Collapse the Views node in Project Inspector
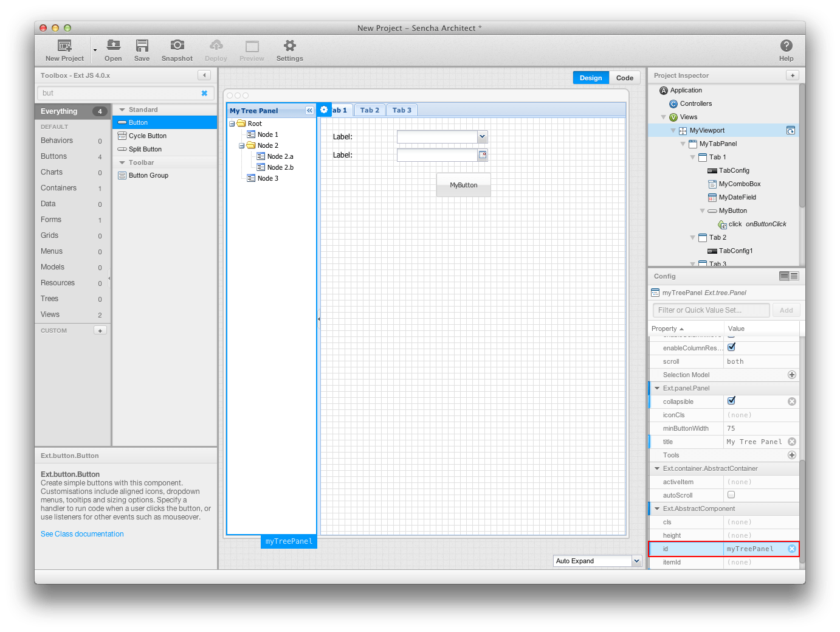Image resolution: width=840 pixels, height=632 pixels. click(x=663, y=117)
